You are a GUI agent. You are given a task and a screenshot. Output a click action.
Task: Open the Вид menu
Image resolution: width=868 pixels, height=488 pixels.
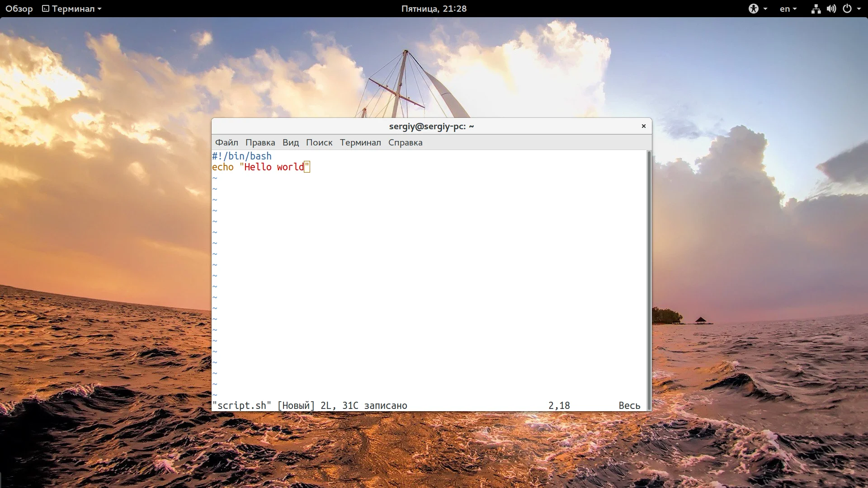click(x=291, y=142)
